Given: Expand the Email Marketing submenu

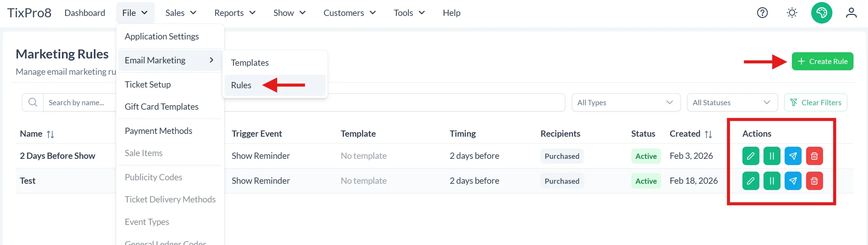Looking at the screenshot, I should click(x=170, y=60).
